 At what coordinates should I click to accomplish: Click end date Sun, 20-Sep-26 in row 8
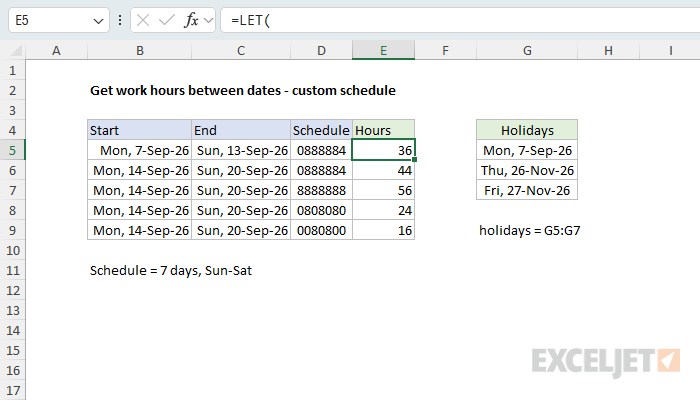click(x=241, y=210)
